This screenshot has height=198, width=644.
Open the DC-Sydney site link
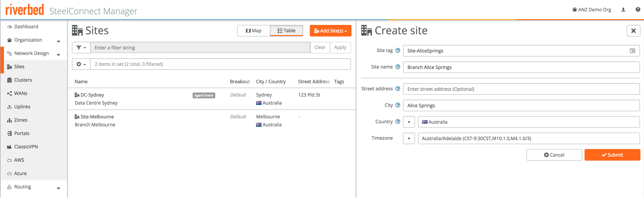click(92, 95)
